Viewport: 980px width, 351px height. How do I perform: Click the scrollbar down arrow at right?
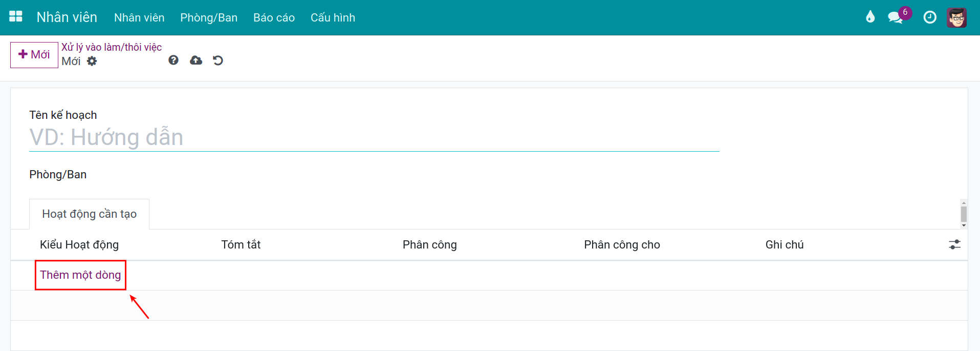(964, 225)
